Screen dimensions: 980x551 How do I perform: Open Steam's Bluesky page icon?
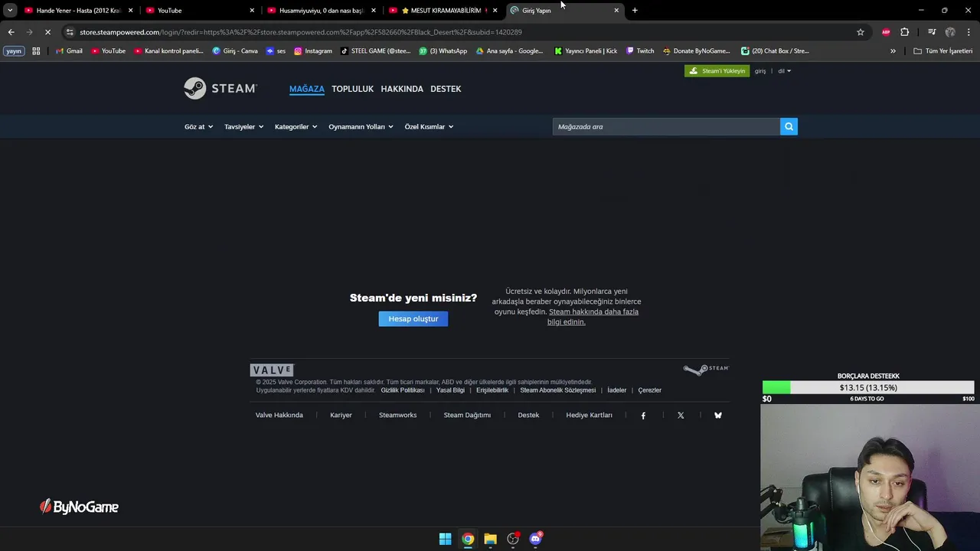tap(718, 416)
